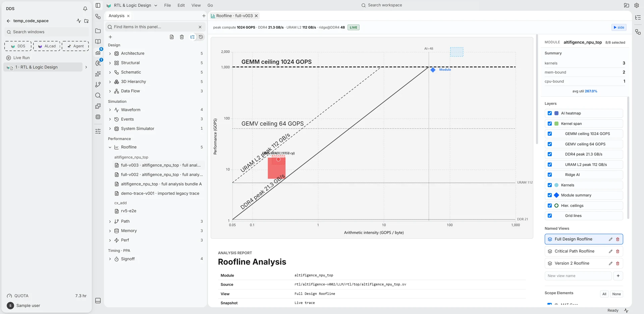Click the None scope elements button
This screenshot has height=314, width=644.
click(616, 294)
